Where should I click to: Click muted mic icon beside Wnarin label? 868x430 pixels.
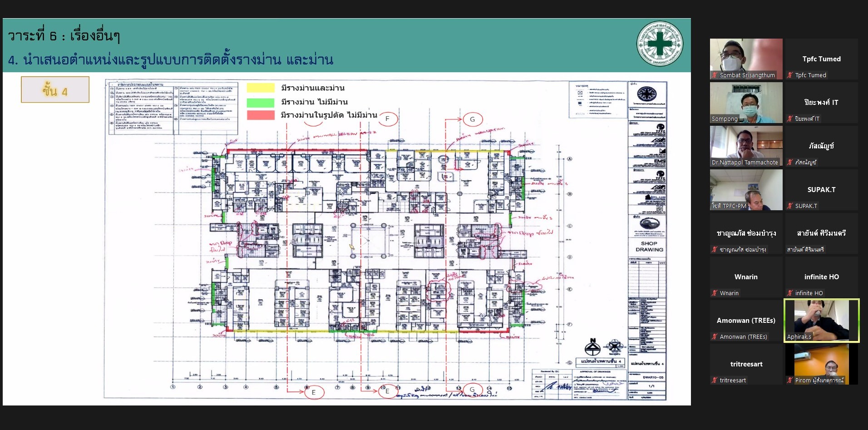coord(715,293)
